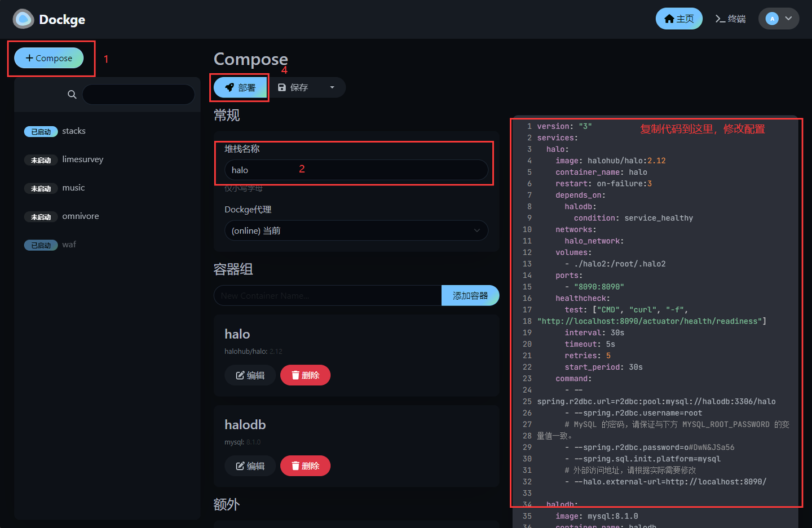Click the 额外 section heading

pos(227,504)
